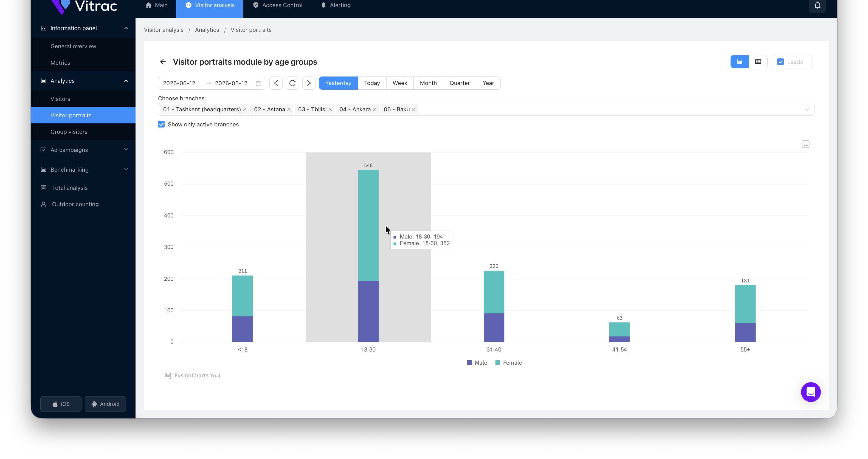Select the Quarter range
This screenshot has width=868, height=459.
pos(460,83)
